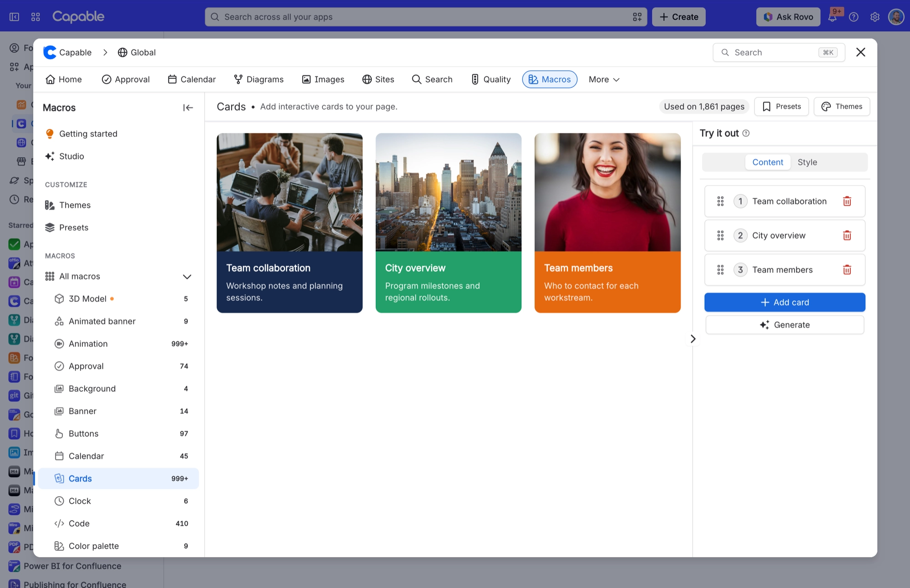Image resolution: width=910 pixels, height=588 pixels.
Task: Select the Content tab
Action: 768,162
